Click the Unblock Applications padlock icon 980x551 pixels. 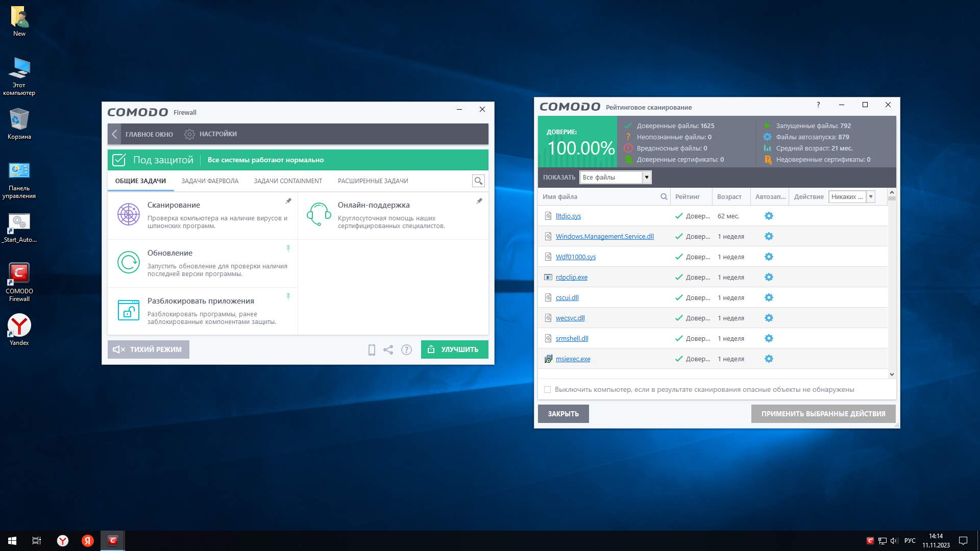129,310
